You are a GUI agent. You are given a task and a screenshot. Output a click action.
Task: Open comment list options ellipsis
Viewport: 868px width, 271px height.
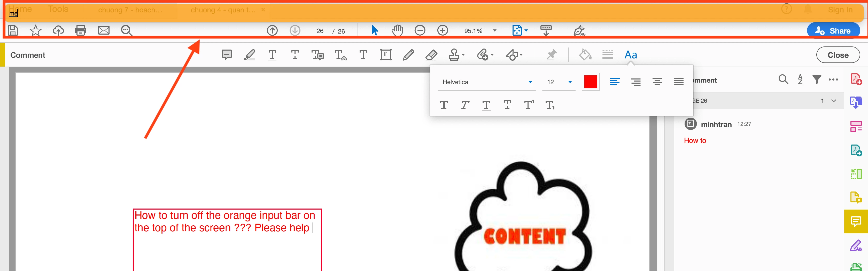[833, 80]
